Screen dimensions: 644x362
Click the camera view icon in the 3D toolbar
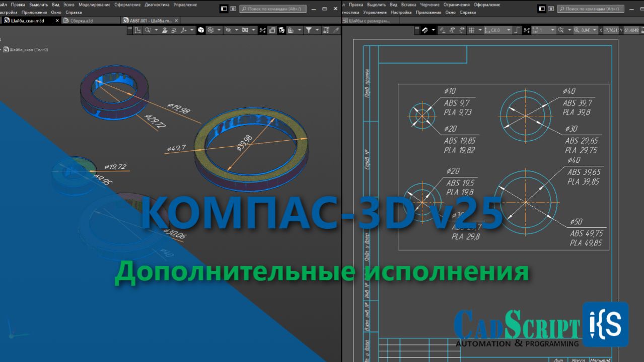point(245,30)
